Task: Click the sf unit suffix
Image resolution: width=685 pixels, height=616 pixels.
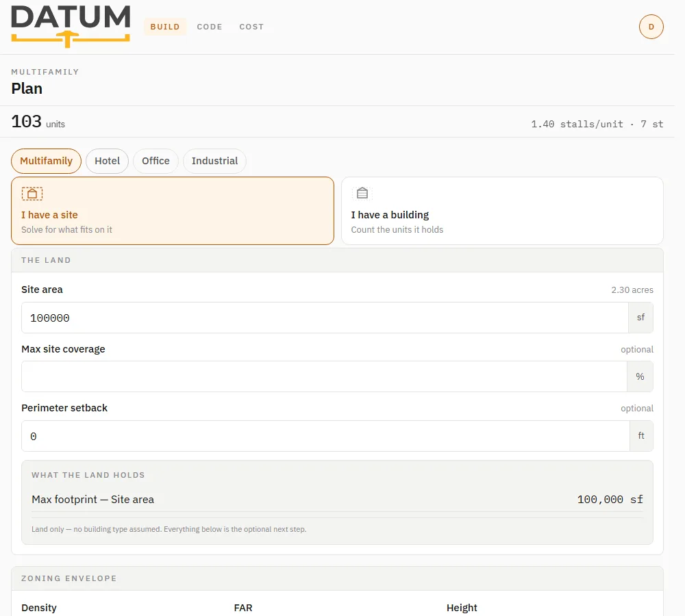Action: 640,318
